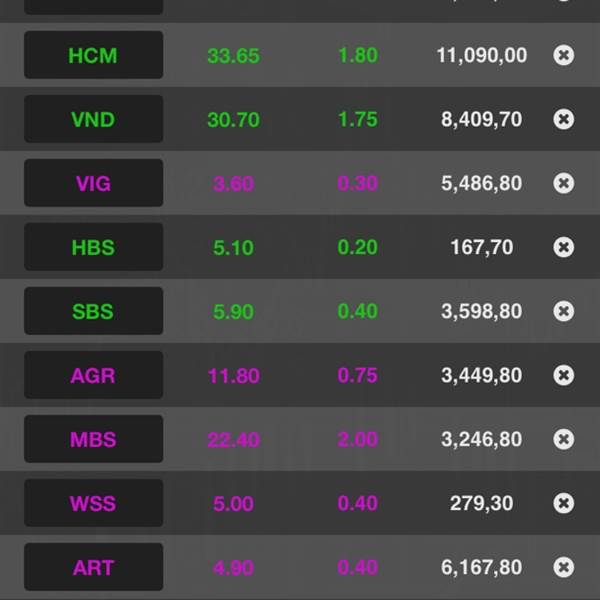Viewport: 600px width, 600px height.
Task: Open AGR stock details
Action: (x=93, y=375)
